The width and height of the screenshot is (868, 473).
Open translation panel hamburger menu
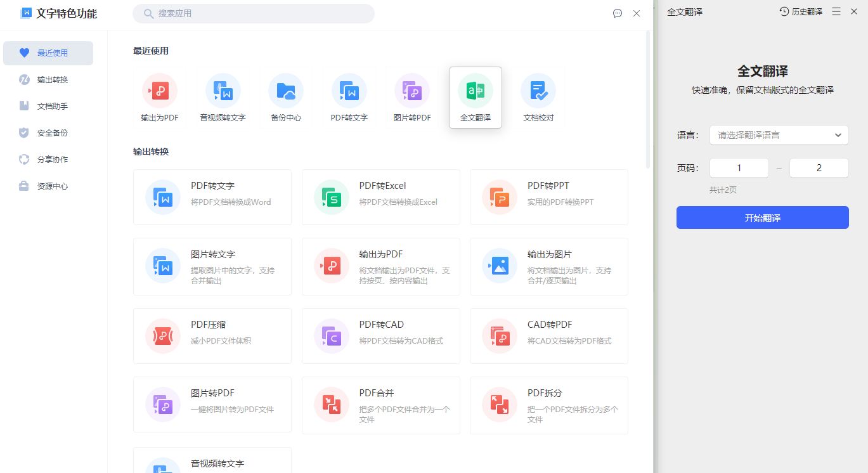coord(836,11)
